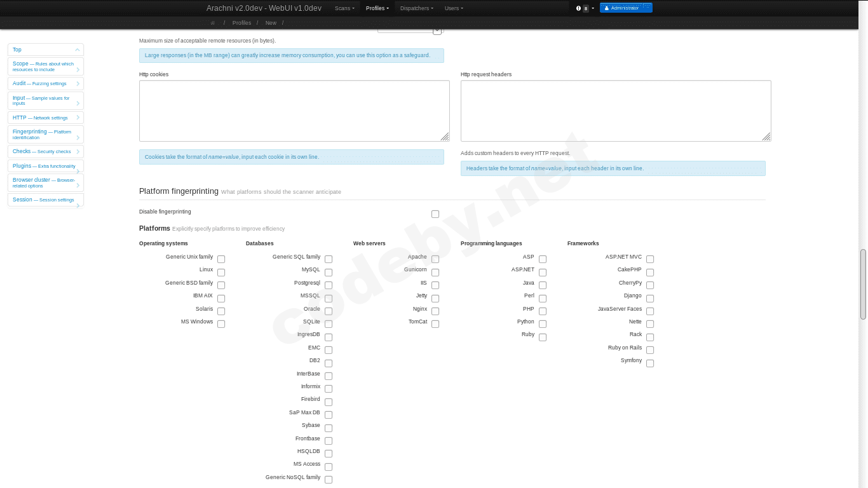
Task: Open the Audit fuzzing settings section
Action: tap(46, 84)
